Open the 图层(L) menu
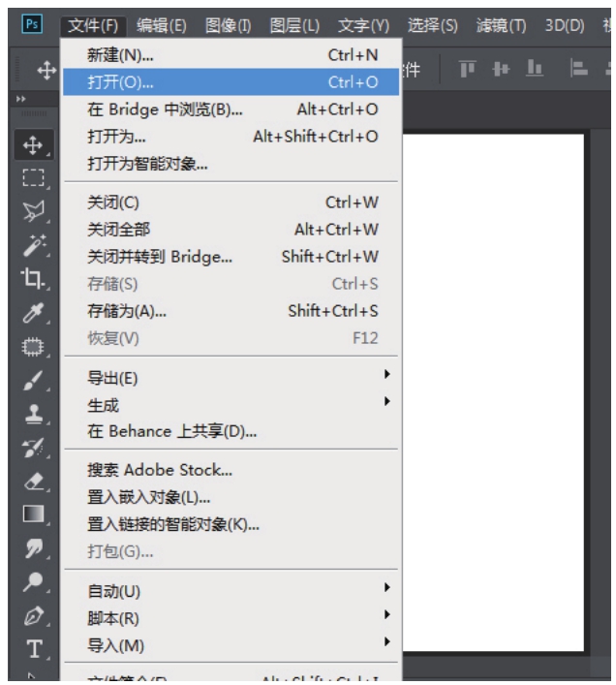Screen dimensions: 616x685 point(294,26)
